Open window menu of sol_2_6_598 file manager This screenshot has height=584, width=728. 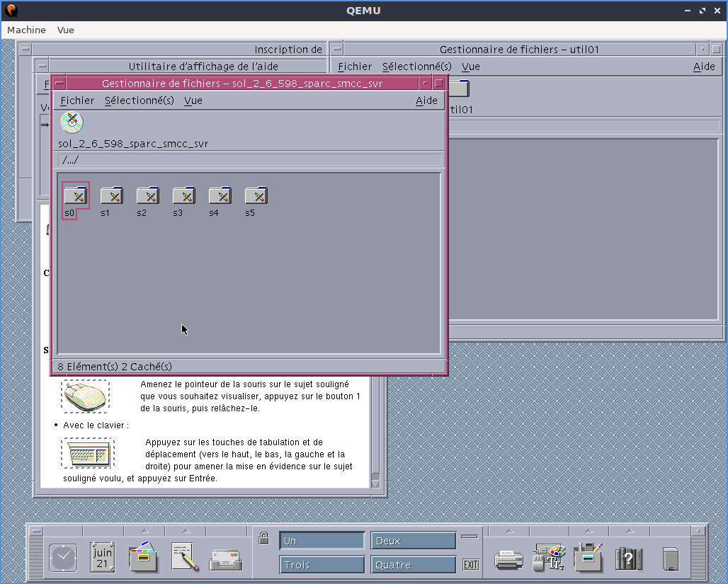click(x=59, y=84)
